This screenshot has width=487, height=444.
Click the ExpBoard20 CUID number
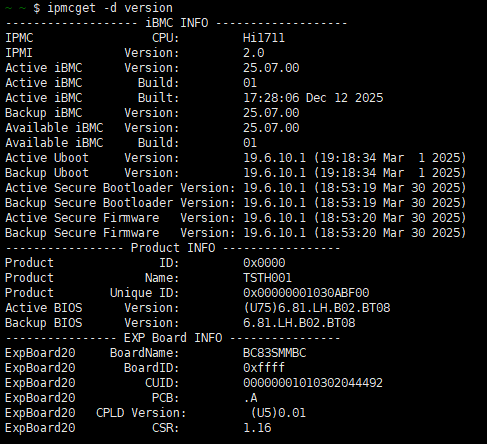313,383
